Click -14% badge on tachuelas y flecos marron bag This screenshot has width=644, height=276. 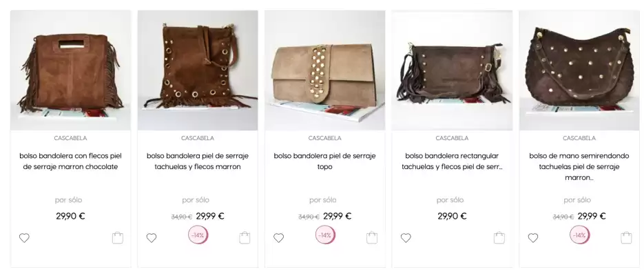pyautogui.click(x=198, y=235)
